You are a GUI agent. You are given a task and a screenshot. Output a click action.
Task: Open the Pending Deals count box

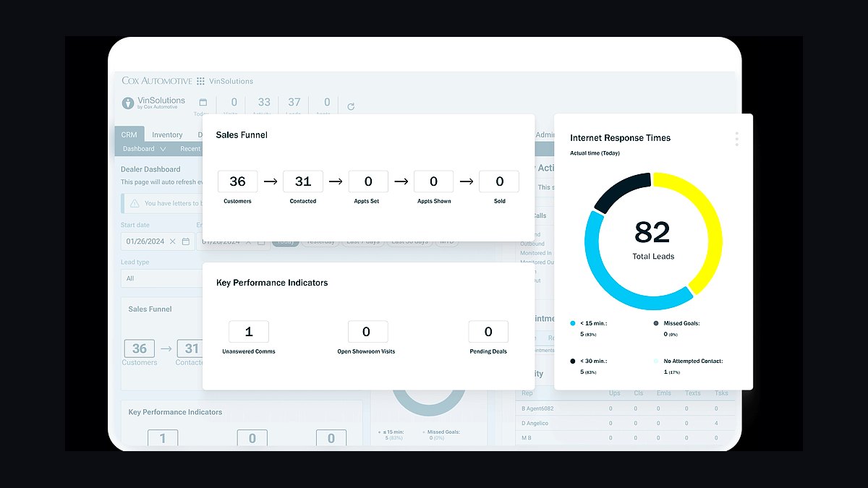[x=488, y=332]
